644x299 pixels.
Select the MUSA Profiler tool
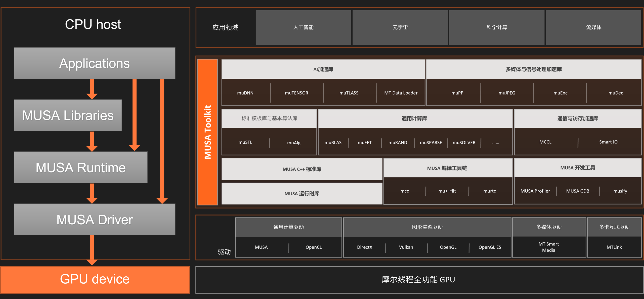pos(535,191)
